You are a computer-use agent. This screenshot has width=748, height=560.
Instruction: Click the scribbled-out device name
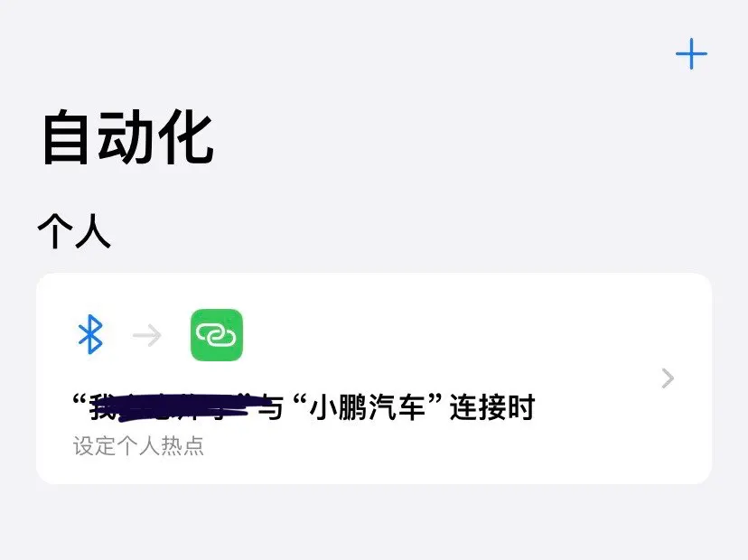183,408
